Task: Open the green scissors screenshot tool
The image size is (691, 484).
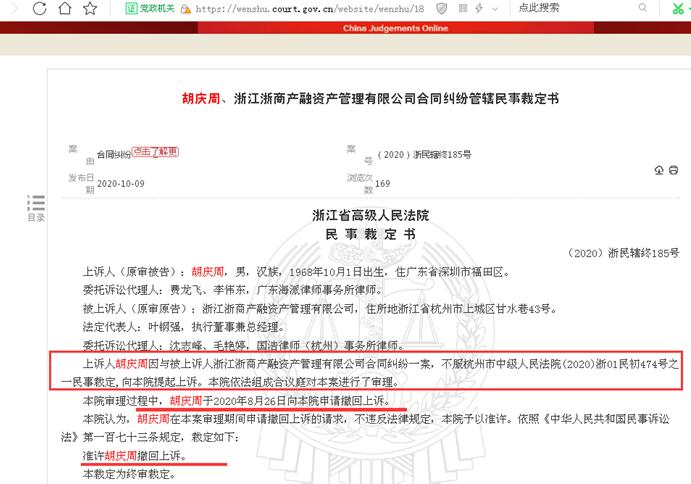Action: coord(678,8)
